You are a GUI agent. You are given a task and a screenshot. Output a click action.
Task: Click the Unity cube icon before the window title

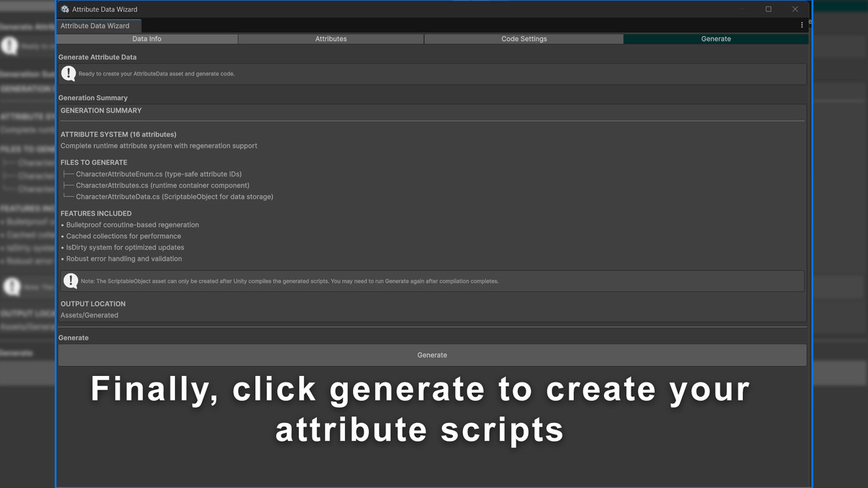(x=64, y=9)
